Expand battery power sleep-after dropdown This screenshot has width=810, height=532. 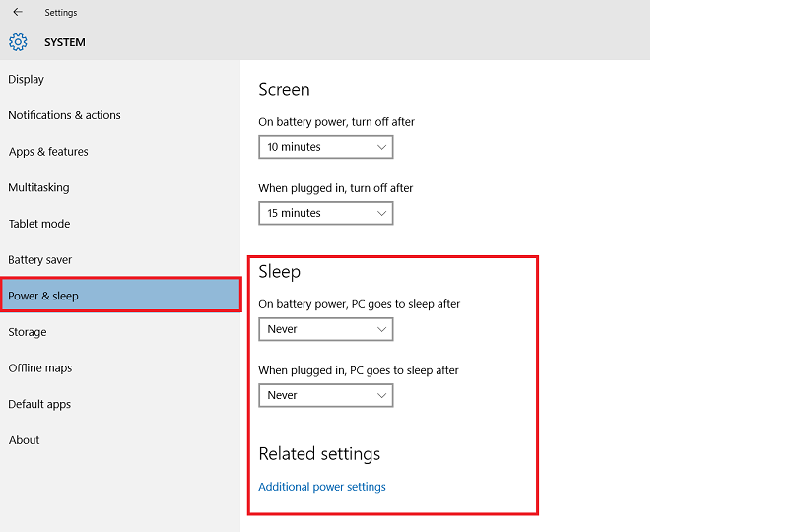click(325, 329)
